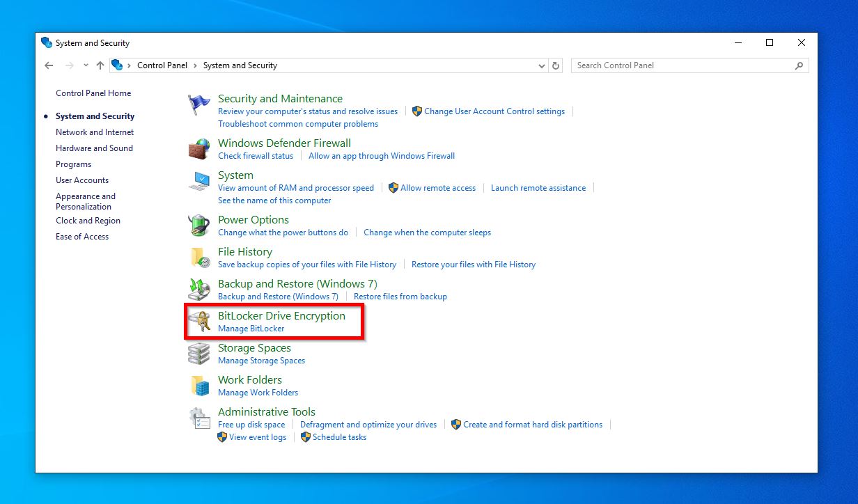Viewport: 858px width, 504px height.
Task: Open the System heading link
Action: pos(235,175)
